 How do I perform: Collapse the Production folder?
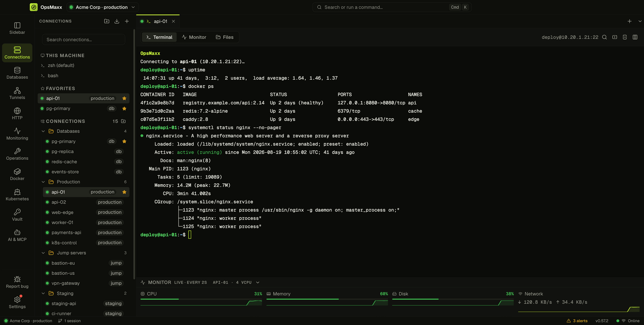coord(43,182)
